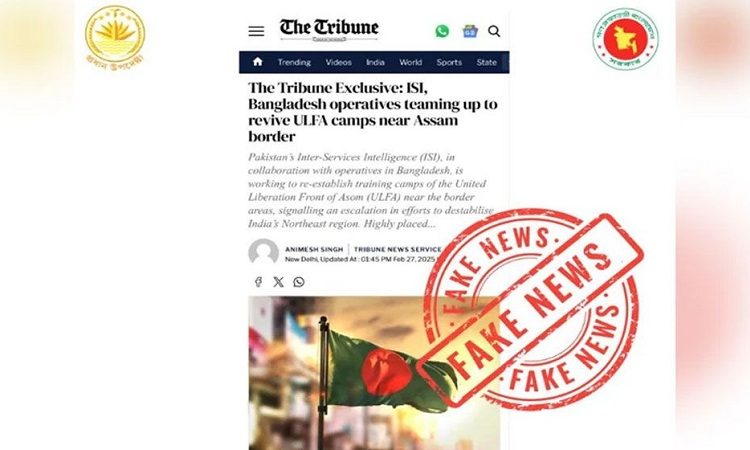Click author name Animesh Singh
This screenshot has width=750, height=450.
(314, 249)
